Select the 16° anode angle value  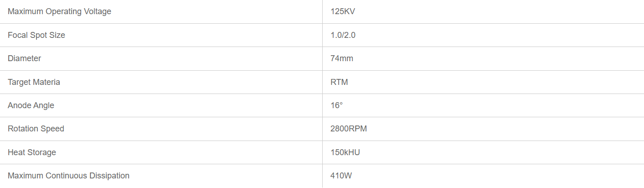click(x=336, y=105)
